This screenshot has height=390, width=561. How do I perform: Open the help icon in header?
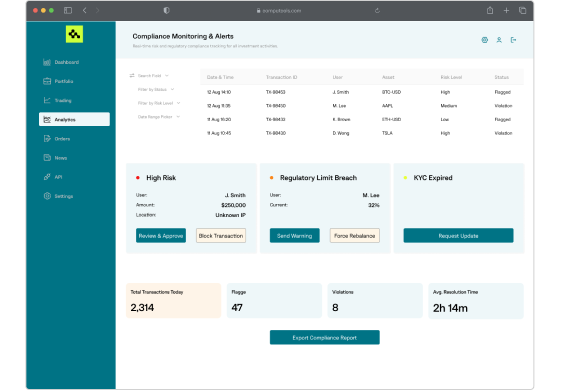[x=484, y=40]
